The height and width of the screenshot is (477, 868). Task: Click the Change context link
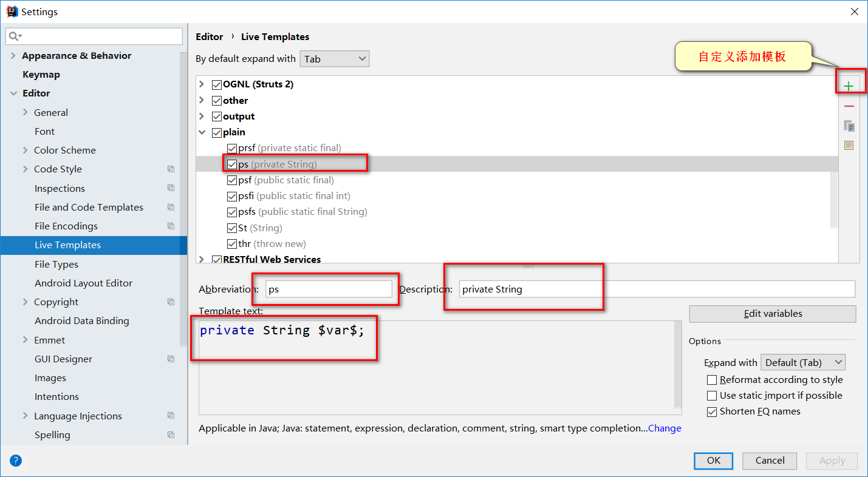click(x=665, y=428)
